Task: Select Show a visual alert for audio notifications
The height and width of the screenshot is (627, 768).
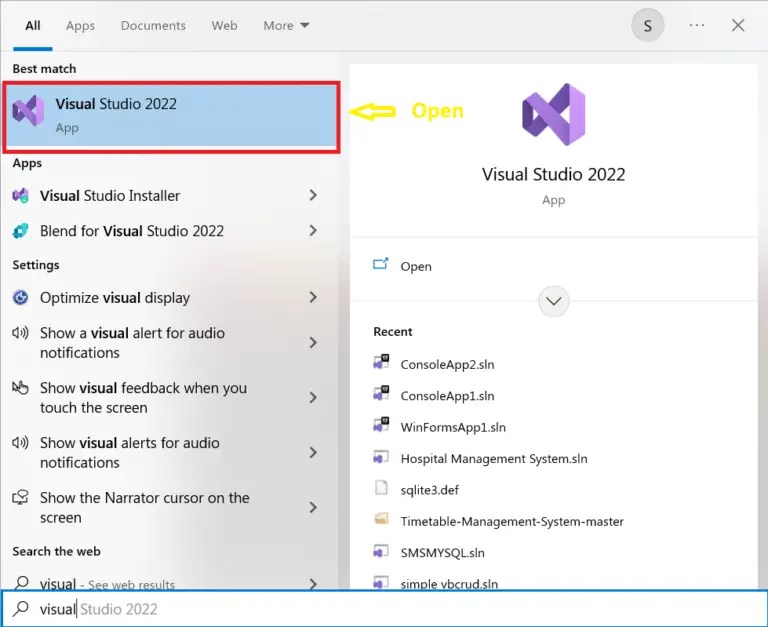Action: point(132,342)
